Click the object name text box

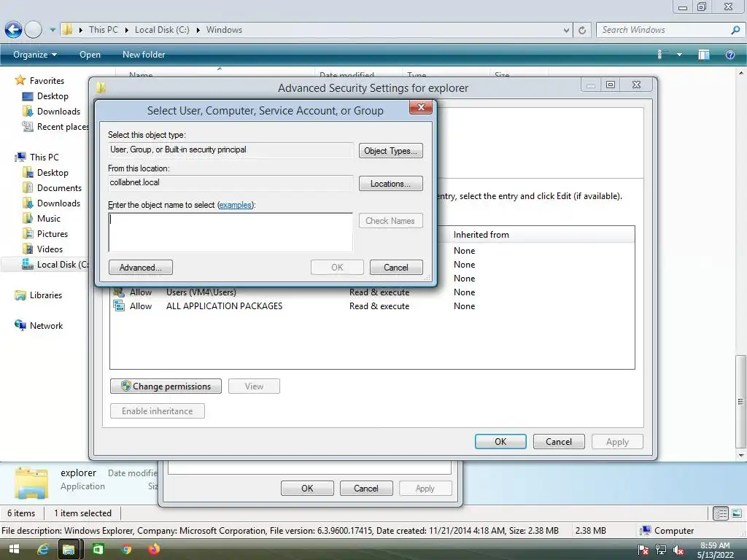pyautogui.click(x=231, y=233)
